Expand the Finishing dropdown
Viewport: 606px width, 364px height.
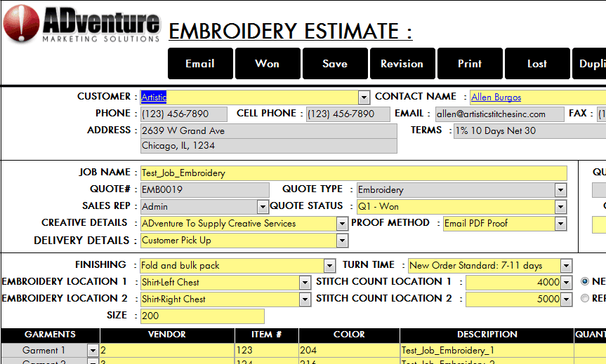[329, 266]
